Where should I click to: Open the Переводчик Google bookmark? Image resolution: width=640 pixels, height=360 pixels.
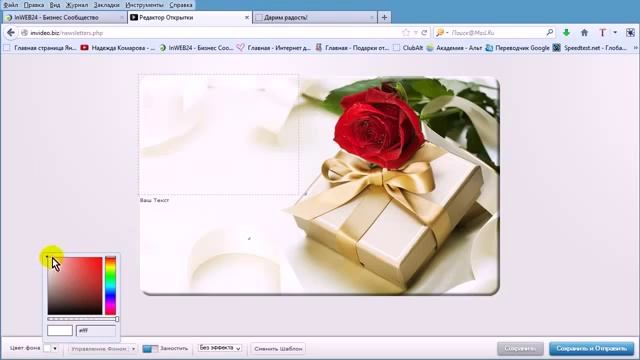(x=518, y=48)
